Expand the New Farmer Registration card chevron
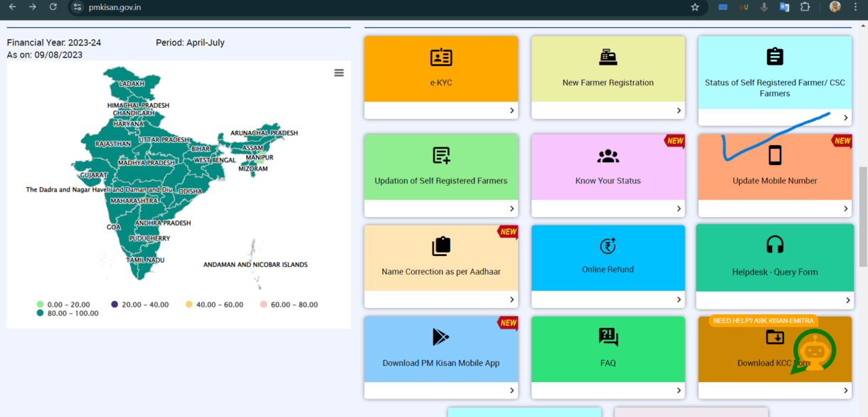 tap(679, 110)
